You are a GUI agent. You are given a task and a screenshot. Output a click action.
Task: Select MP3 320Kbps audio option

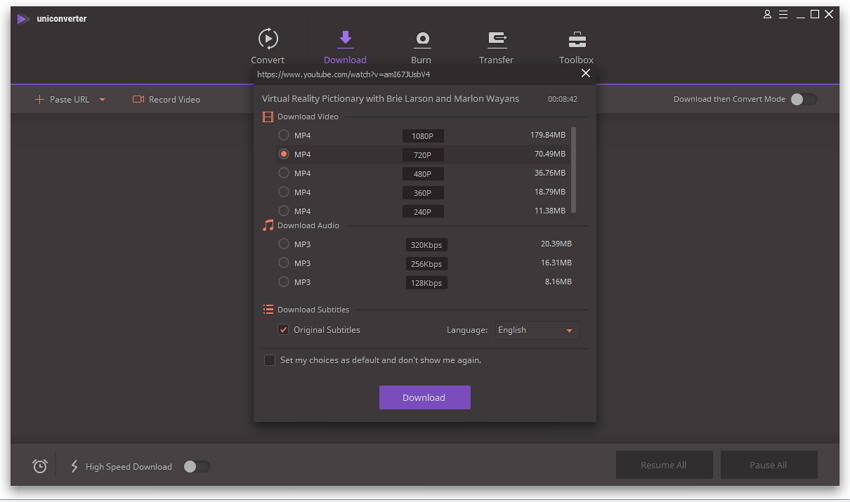284,244
